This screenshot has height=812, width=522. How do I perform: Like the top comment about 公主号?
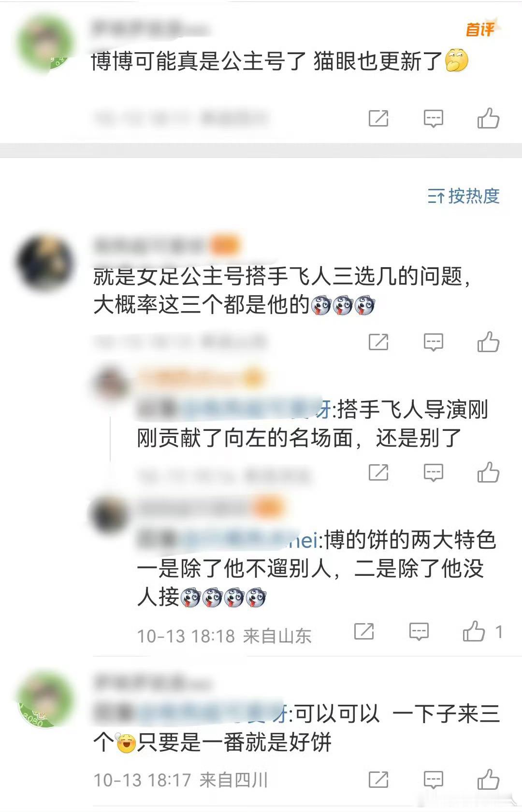point(488,118)
